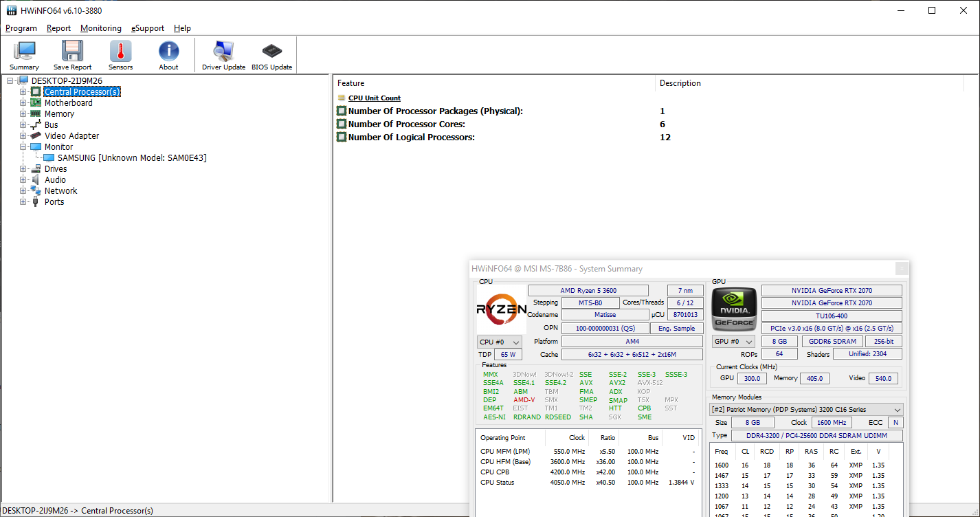Image resolution: width=980 pixels, height=517 pixels.
Task: Click the DESKTOP-2IJ9M26 computer icon
Action: (x=23, y=80)
